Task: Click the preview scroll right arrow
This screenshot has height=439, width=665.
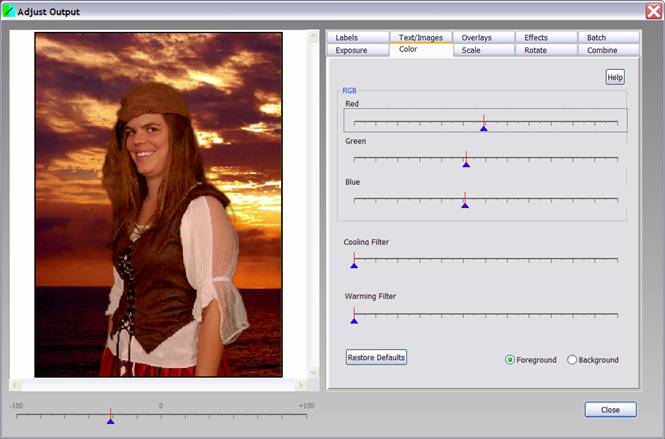Action: [301, 385]
